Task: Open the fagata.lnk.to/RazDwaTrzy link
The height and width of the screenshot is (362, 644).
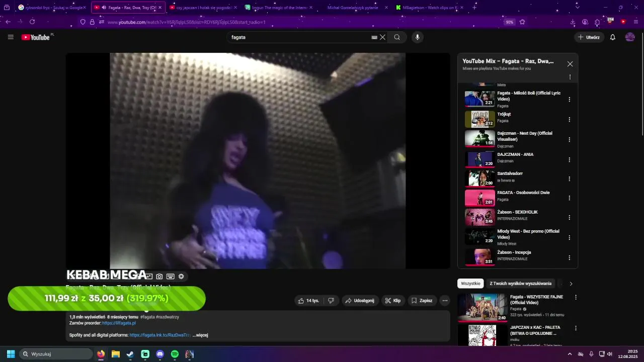Action: click(160, 335)
